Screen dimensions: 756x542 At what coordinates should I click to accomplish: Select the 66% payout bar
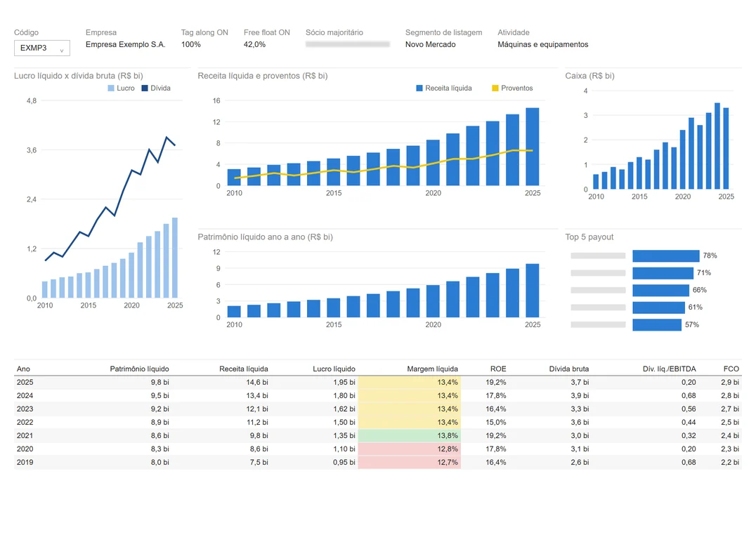pyautogui.click(x=661, y=291)
